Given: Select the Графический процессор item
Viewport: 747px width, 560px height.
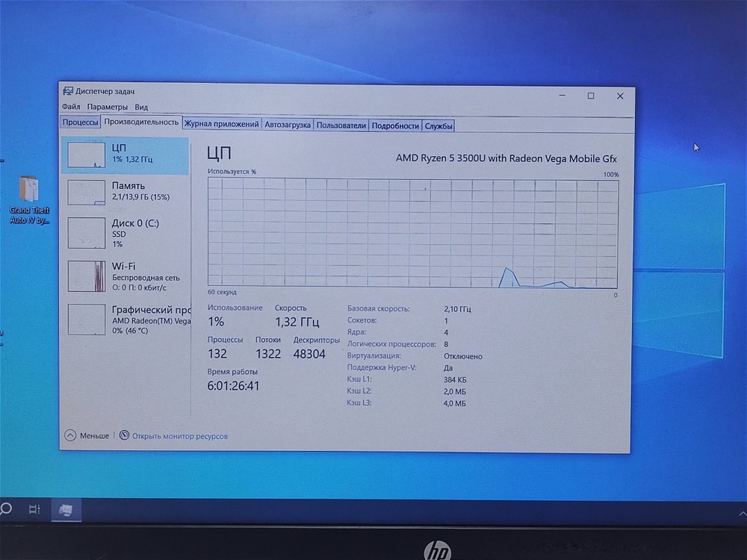Looking at the screenshot, I should click(x=125, y=320).
